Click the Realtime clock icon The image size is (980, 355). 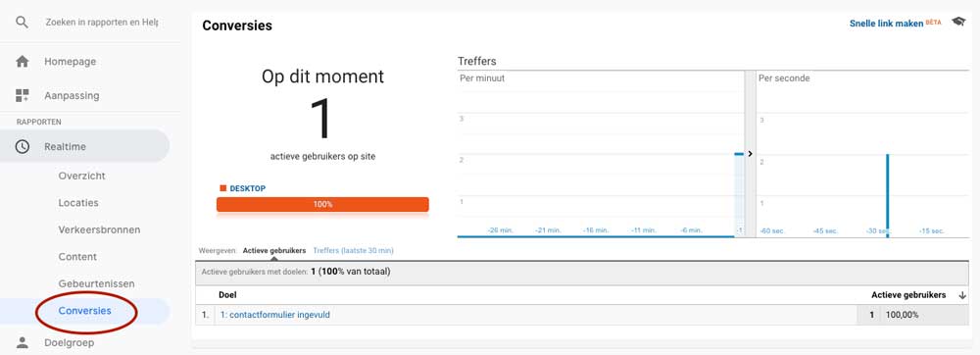(22, 146)
